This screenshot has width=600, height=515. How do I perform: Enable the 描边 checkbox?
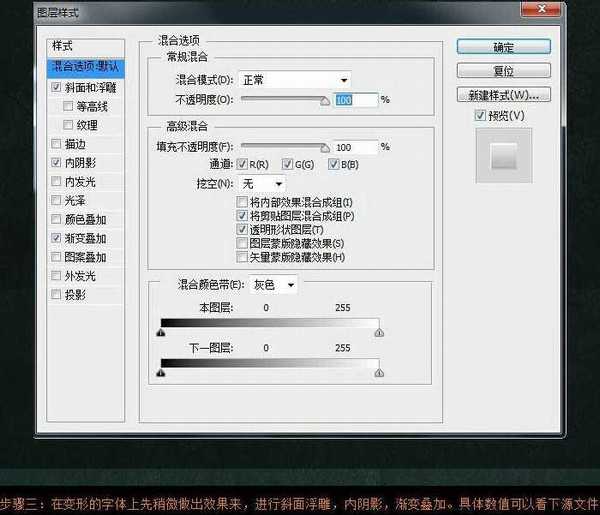tap(56, 143)
